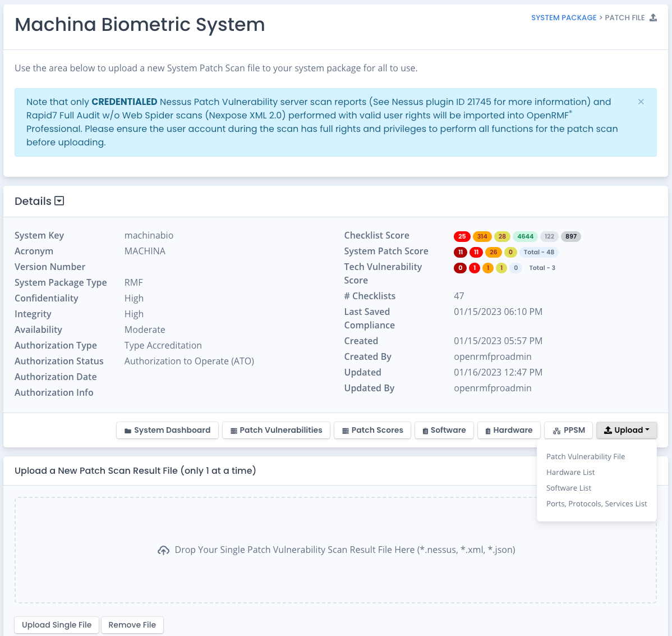Click the Upload Single File button
This screenshot has width=672, height=636.
[x=57, y=625]
